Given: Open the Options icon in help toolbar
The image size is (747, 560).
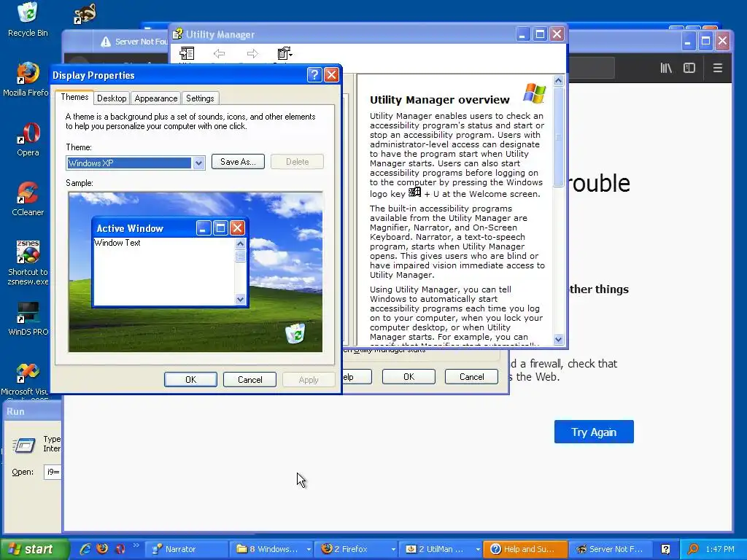Looking at the screenshot, I should 285,54.
